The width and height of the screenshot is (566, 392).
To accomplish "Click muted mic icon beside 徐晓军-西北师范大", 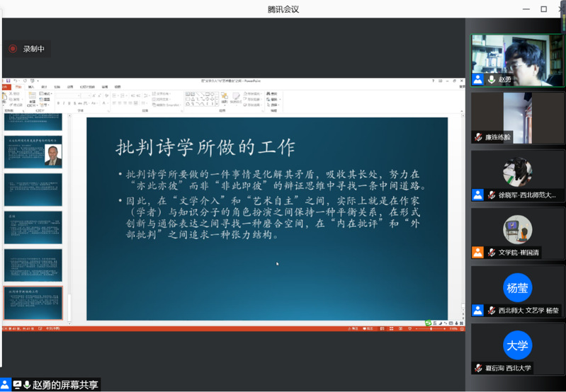I will pos(491,195).
